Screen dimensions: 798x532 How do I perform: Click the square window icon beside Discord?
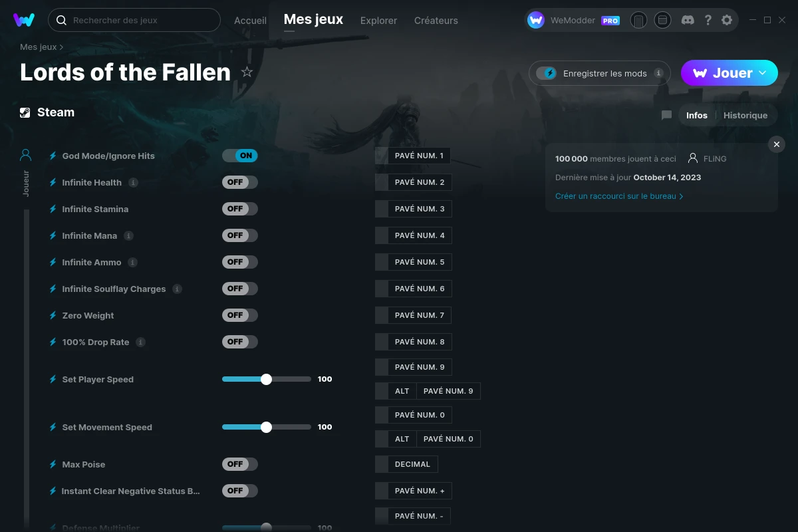click(x=662, y=20)
